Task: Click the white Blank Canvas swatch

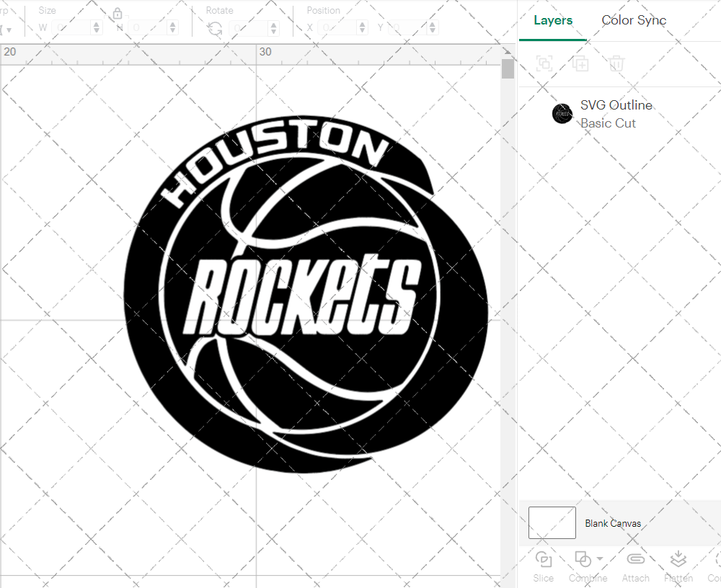Action: pos(552,522)
